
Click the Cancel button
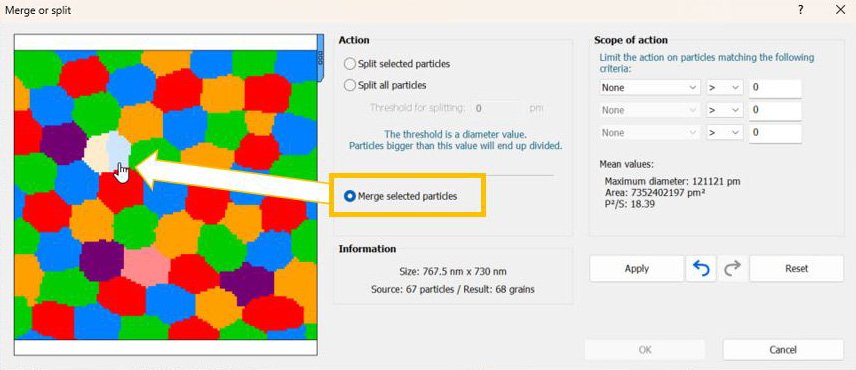pos(783,350)
